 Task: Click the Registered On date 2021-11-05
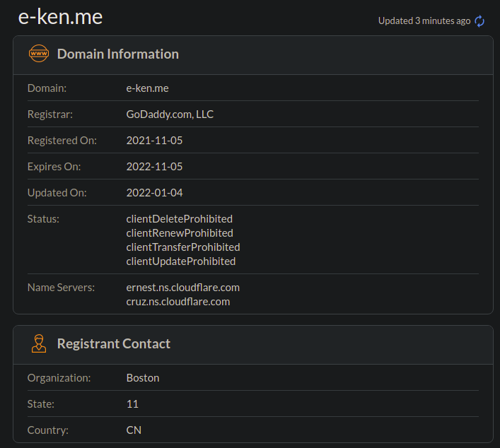[x=154, y=141]
